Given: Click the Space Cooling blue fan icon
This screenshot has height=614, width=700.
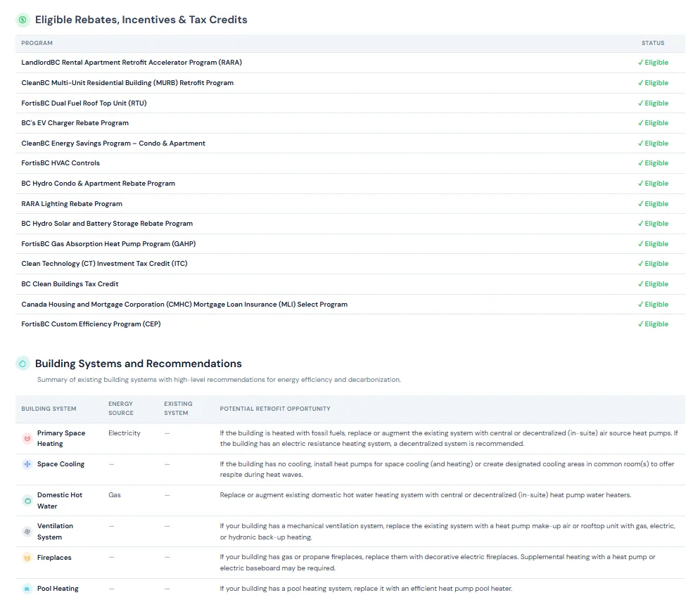Looking at the screenshot, I should coord(27,464).
